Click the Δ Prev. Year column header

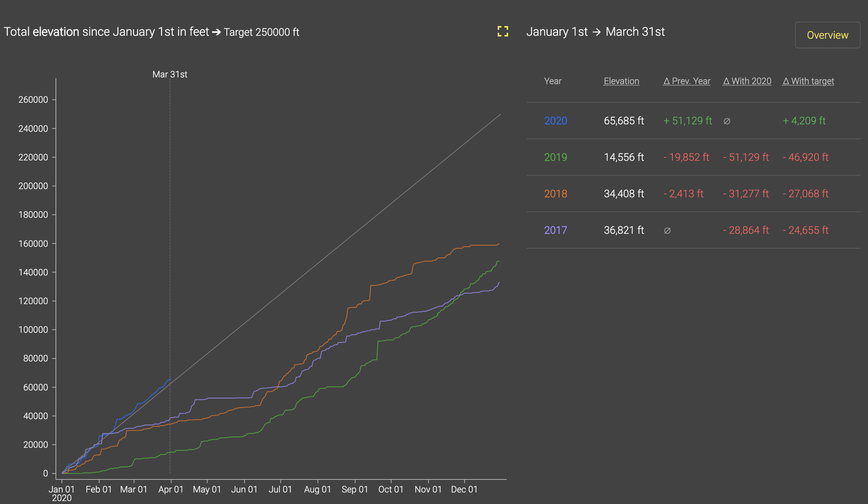tap(687, 81)
